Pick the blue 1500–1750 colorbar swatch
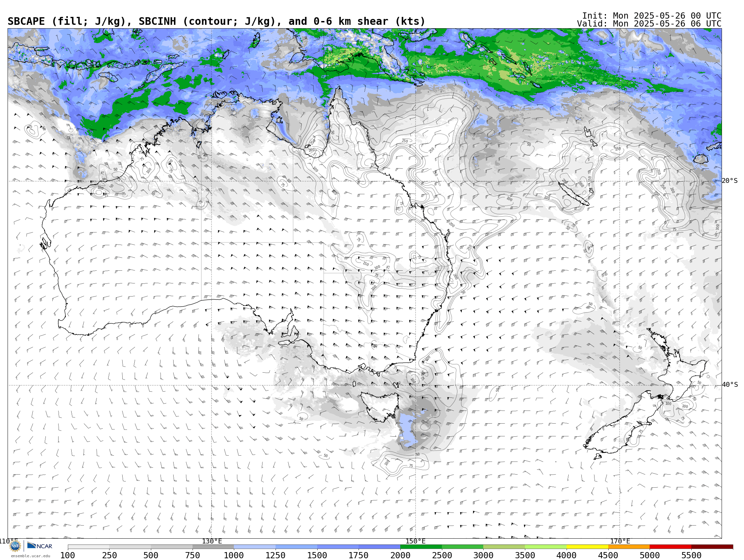Viewport: 744px width, 560px height. point(338,547)
